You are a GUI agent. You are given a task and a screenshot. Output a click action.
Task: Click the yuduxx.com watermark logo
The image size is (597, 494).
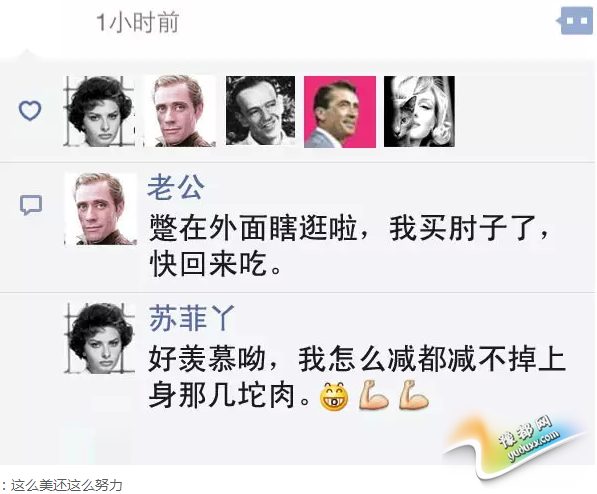(x=527, y=440)
